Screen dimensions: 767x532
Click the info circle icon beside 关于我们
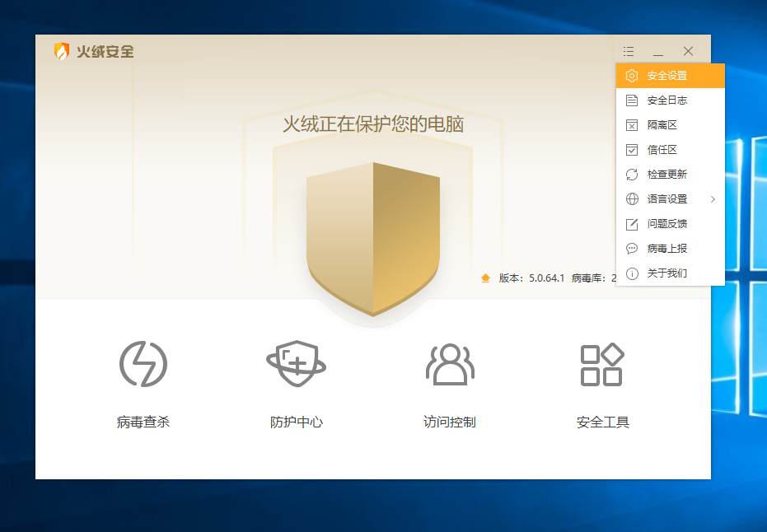pyautogui.click(x=632, y=273)
